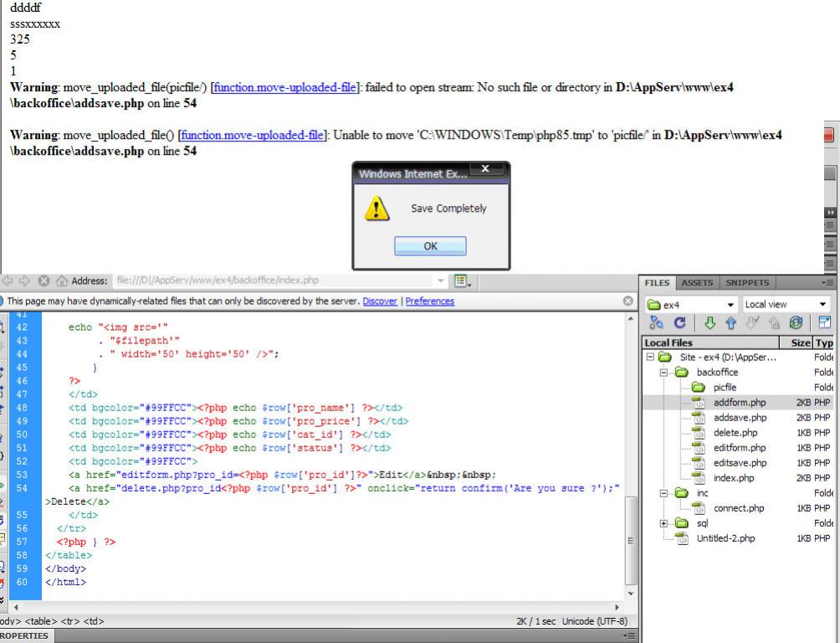
Task: Open the Files panel options menu
Action: point(826,283)
